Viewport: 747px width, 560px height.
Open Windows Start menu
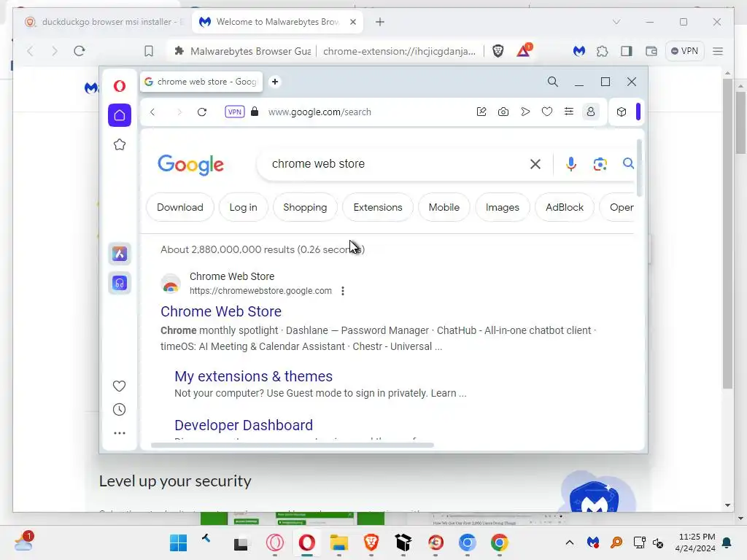click(x=179, y=542)
